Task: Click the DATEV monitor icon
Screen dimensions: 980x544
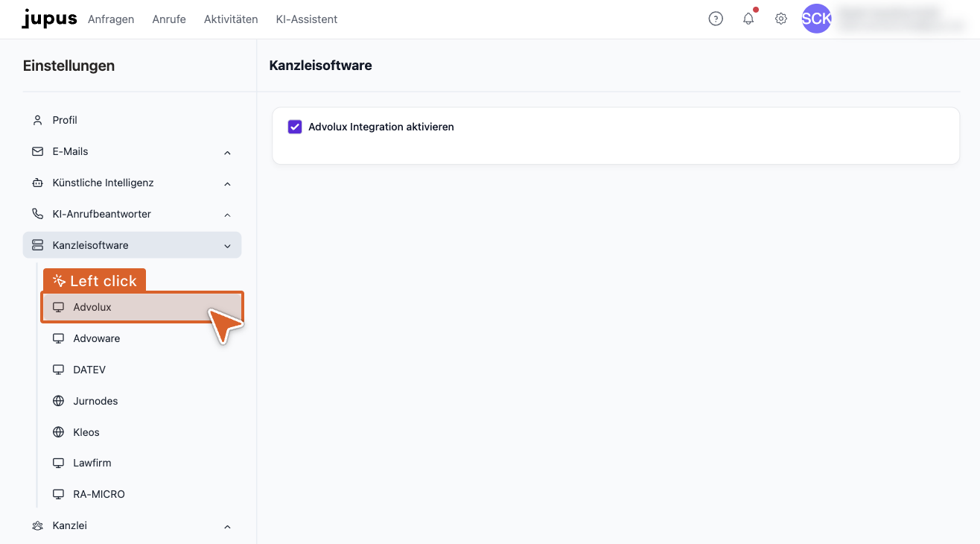Action: coord(59,370)
